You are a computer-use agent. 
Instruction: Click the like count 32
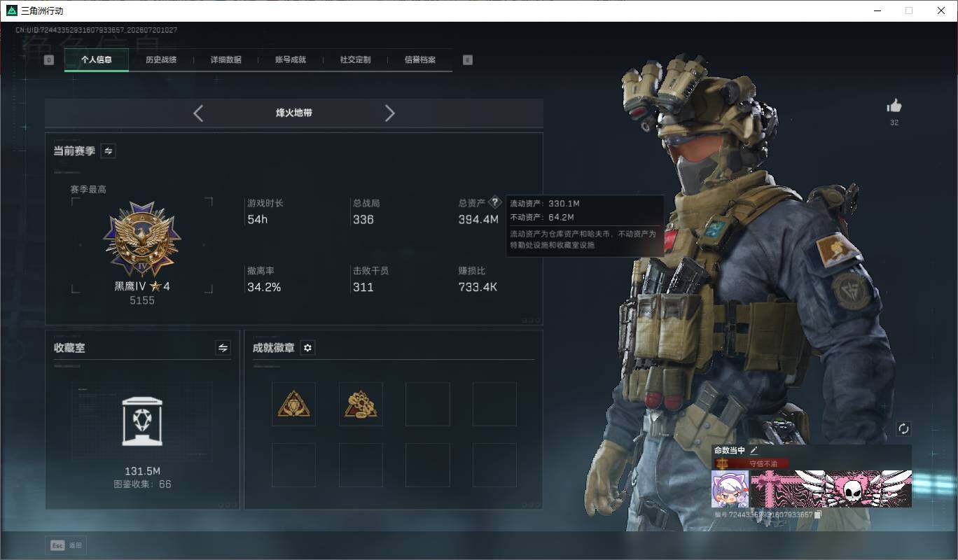pos(894,122)
